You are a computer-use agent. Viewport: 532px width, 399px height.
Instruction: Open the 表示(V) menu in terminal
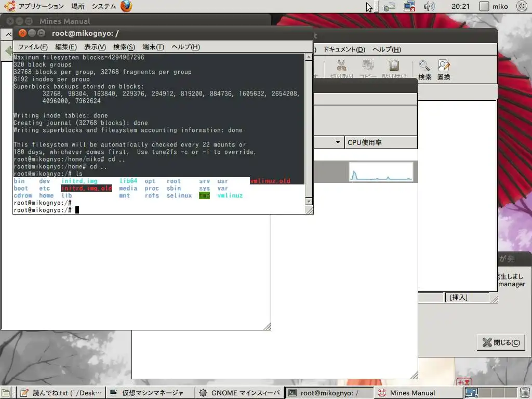pyautogui.click(x=95, y=47)
